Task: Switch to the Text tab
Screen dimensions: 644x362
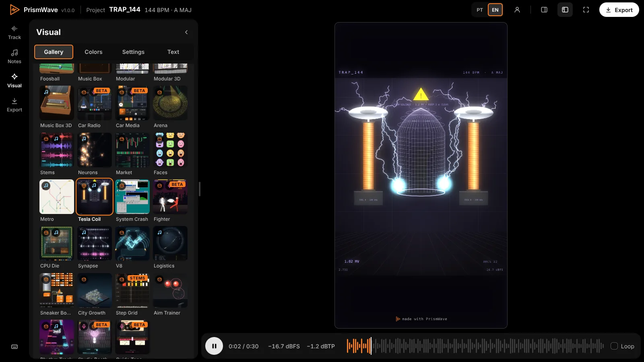Action: click(173, 52)
